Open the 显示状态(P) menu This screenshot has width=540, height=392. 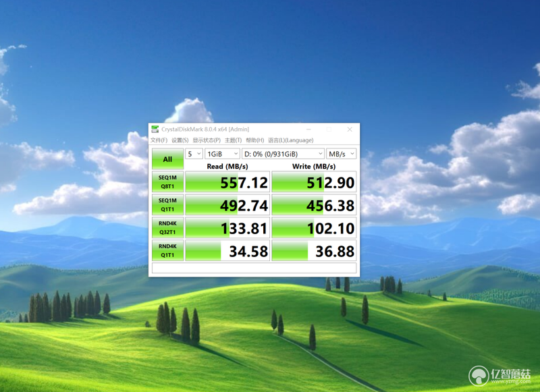tap(207, 140)
